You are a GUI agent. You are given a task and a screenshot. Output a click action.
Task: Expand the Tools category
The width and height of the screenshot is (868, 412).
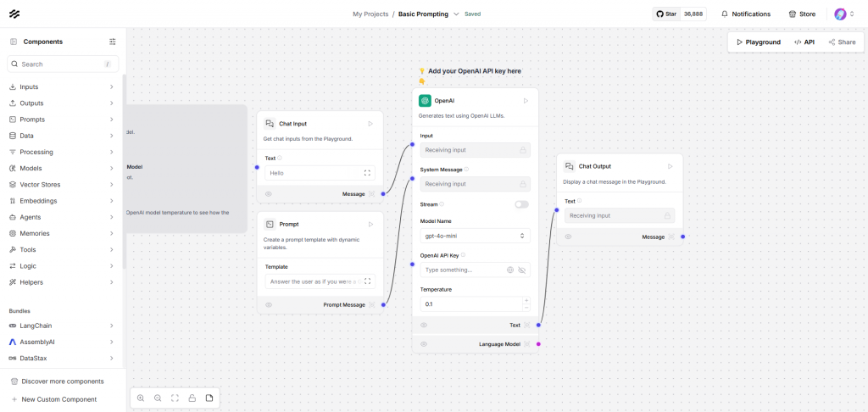[62, 250]
